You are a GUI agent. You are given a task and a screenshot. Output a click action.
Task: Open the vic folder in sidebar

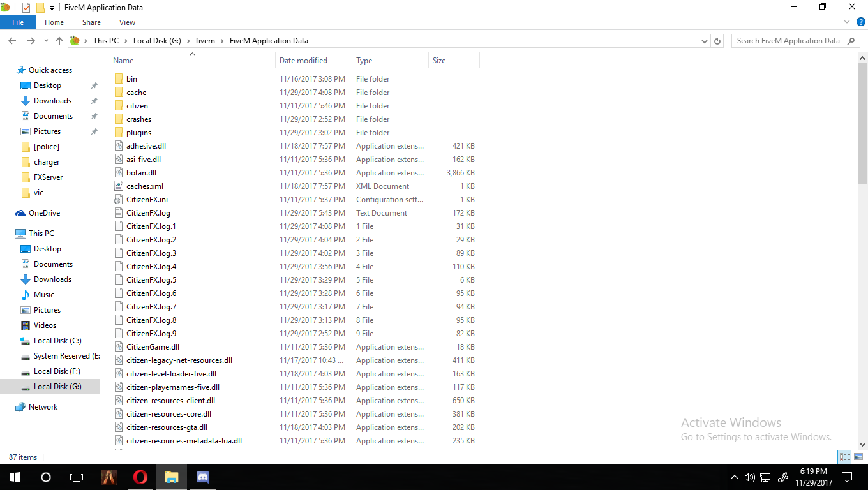[x=38, y=193]
